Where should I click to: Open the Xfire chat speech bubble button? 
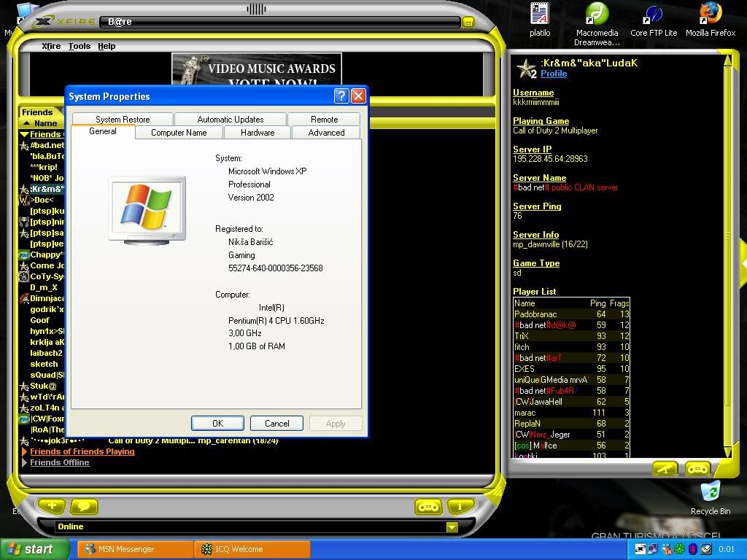pyautogui.click(x=85, y=506)
